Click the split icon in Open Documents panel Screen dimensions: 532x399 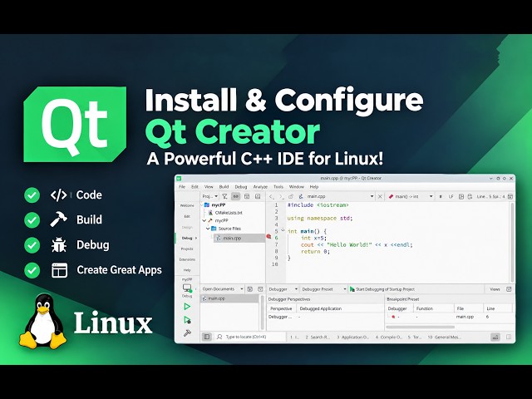pyautogui.click(x=250, y=289)
